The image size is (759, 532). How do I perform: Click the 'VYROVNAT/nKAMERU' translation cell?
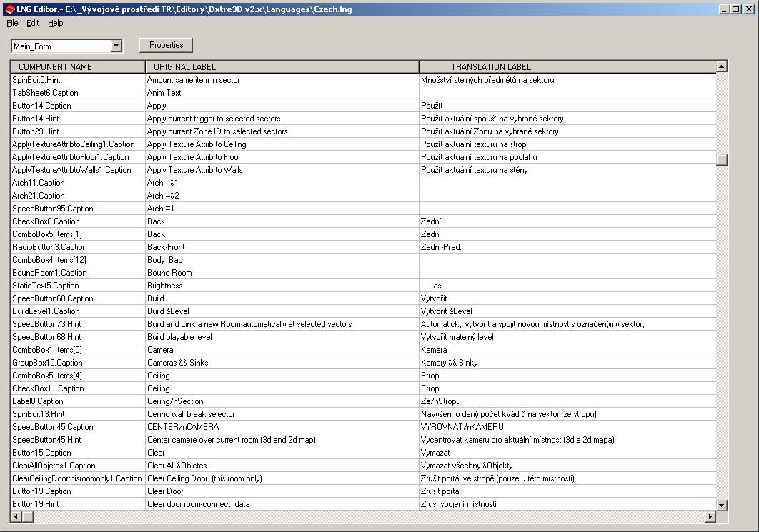point(567,427)
